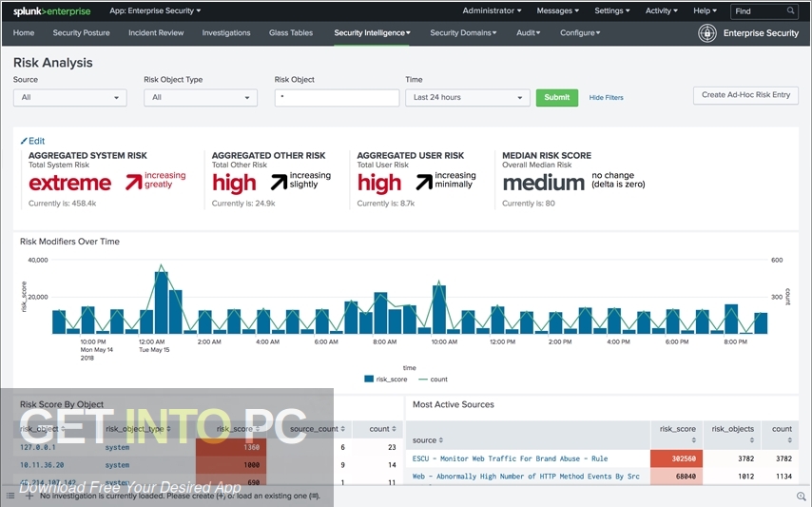Click the tall risk_score bar before 10:00 AM
This screenshot has width=812, height=507.
tap(439, 309)
